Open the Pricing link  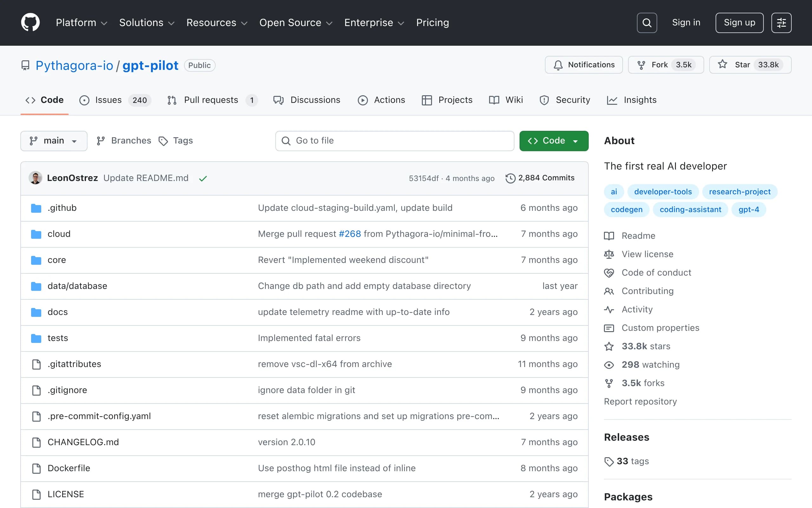coord(433,23)
